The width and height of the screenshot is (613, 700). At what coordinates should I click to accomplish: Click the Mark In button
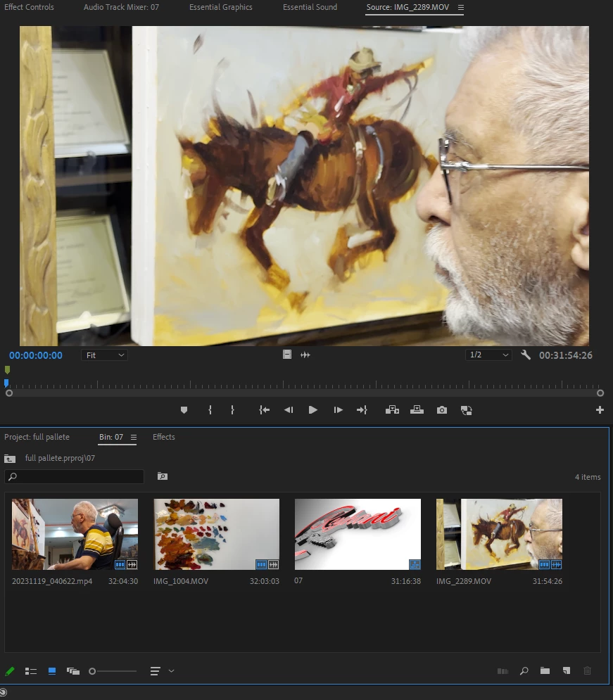pyautogui.click(x=210, y=410)
